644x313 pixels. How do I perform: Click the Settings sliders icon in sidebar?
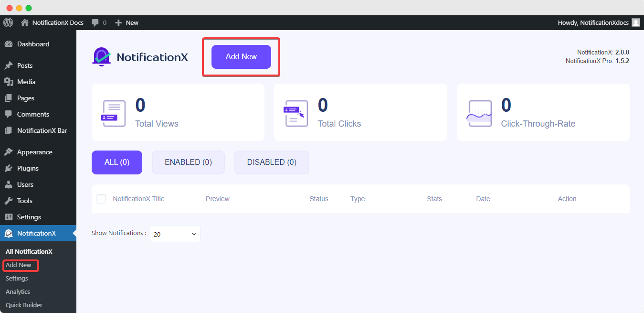[9, 217]
